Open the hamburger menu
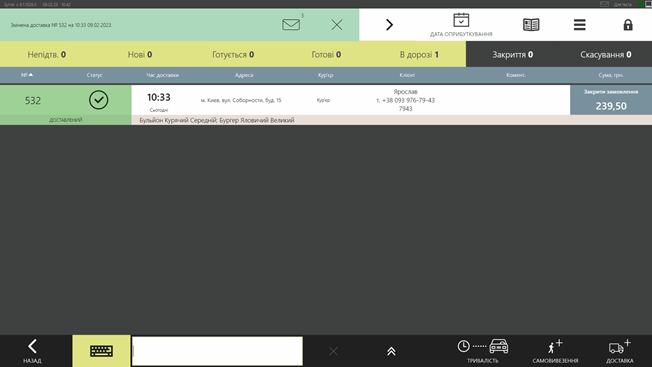This screenshot has height=367, width=652. [x=579, y=25]
